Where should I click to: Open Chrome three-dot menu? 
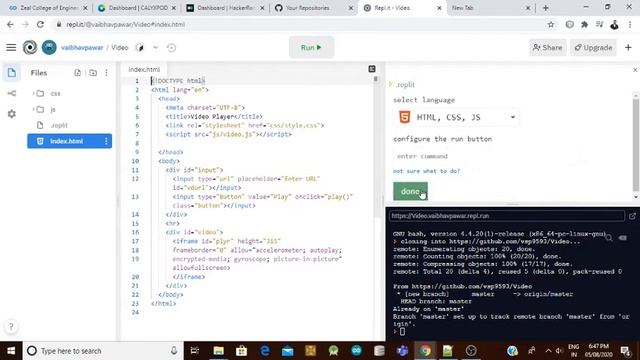(630, 24)
